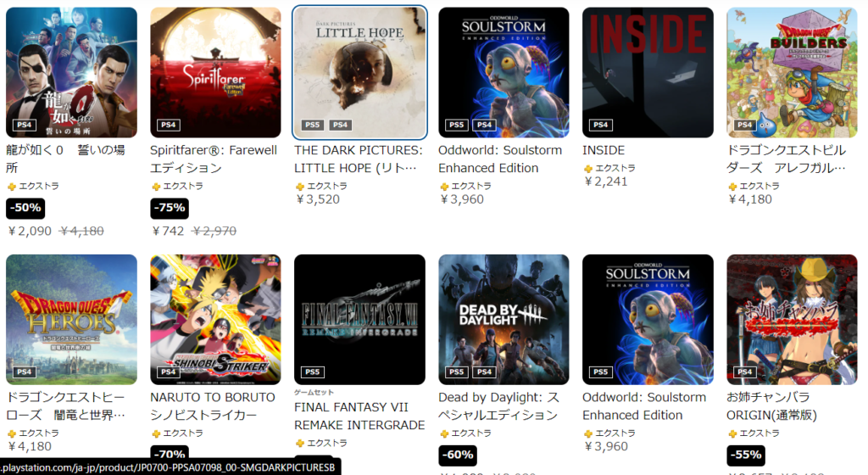Click the PS4 badge on Dead by Daylight

pyautogui.click(x=484, y=372)
